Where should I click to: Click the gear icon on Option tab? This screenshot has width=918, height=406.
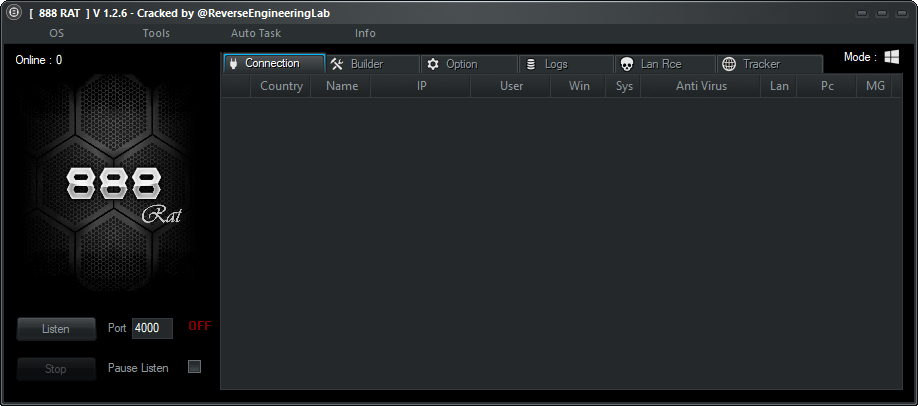433,64
